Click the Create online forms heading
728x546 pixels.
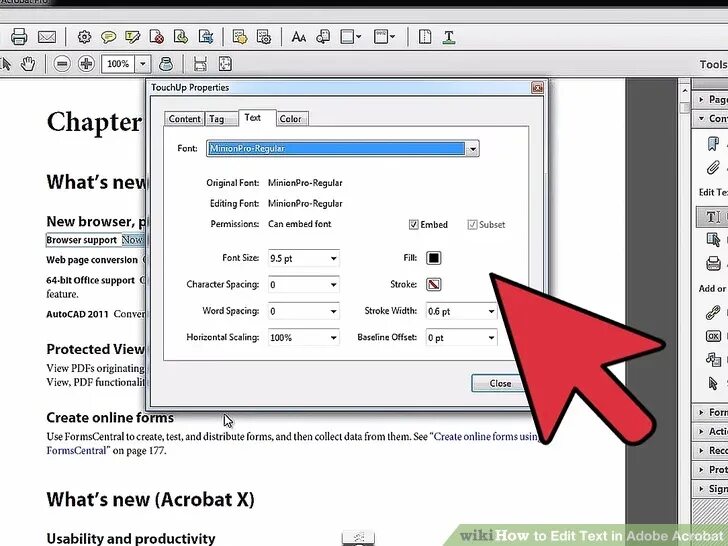point(110,417)
